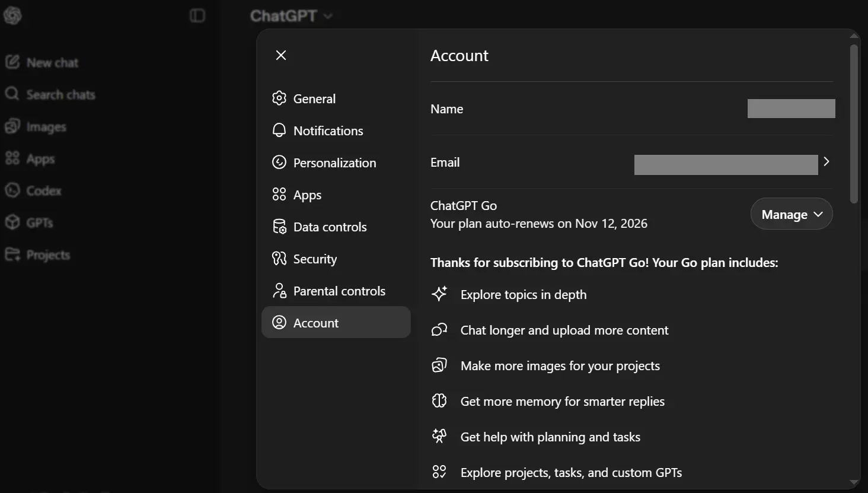Open the Data controls tab
Screen dimensions: 868x493
click(336, 227)
